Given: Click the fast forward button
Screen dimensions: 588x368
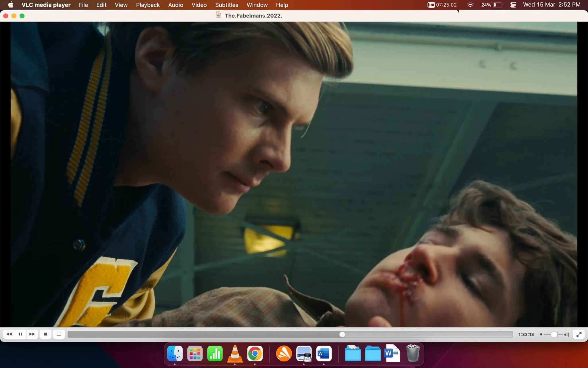Looking at the screenshot, I should pyautogui.click(x=32, y=334).
